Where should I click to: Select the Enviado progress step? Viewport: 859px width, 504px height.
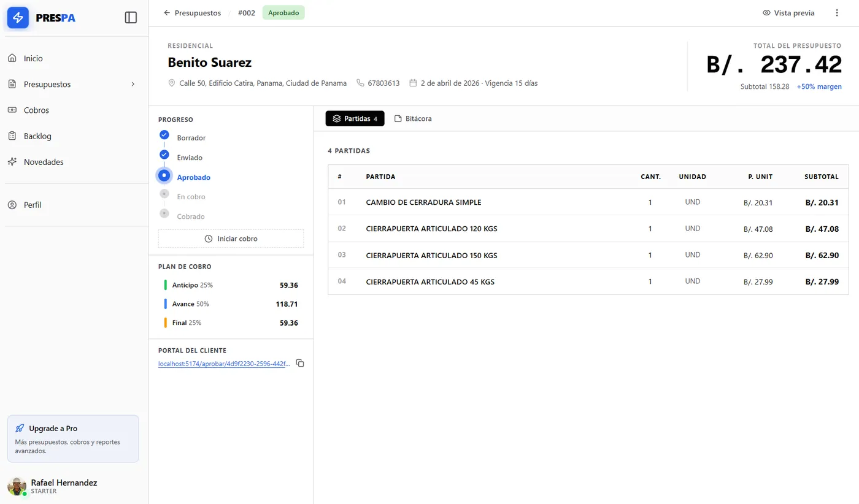coord(164,155)
